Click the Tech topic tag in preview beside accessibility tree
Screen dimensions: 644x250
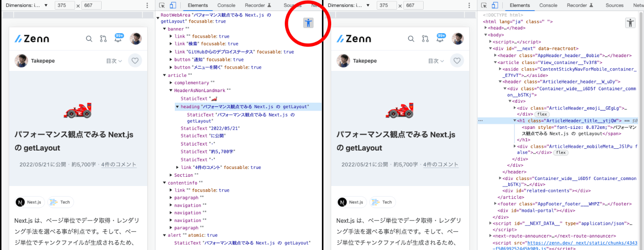[x=61, y=202]
